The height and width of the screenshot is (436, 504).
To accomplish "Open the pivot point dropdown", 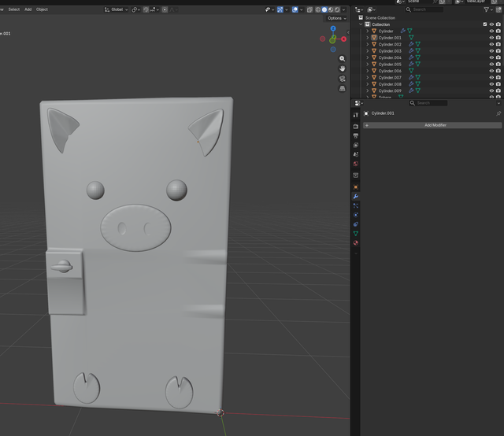I will [135, 9].
